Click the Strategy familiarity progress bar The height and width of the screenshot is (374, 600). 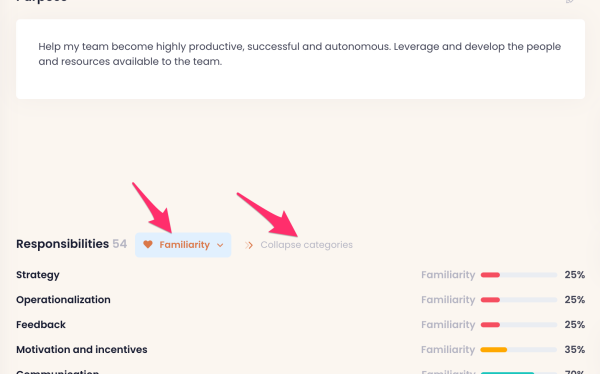click(x=518, y=275)
